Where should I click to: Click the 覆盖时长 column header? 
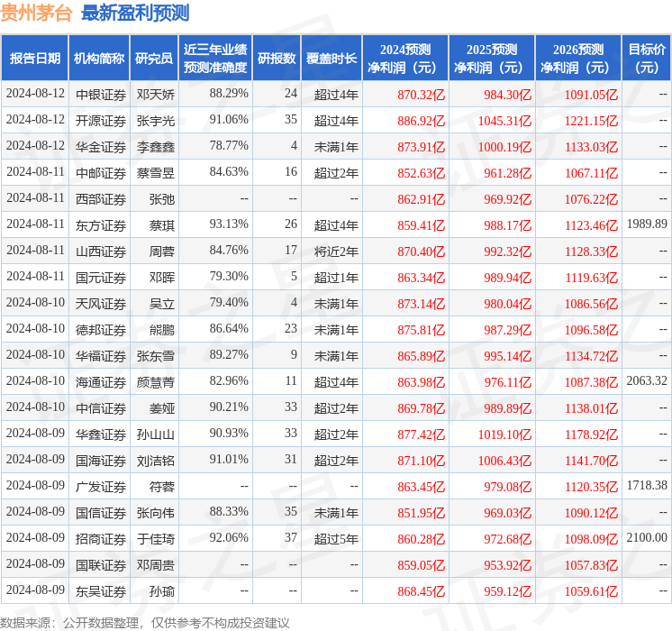[331, 58]
